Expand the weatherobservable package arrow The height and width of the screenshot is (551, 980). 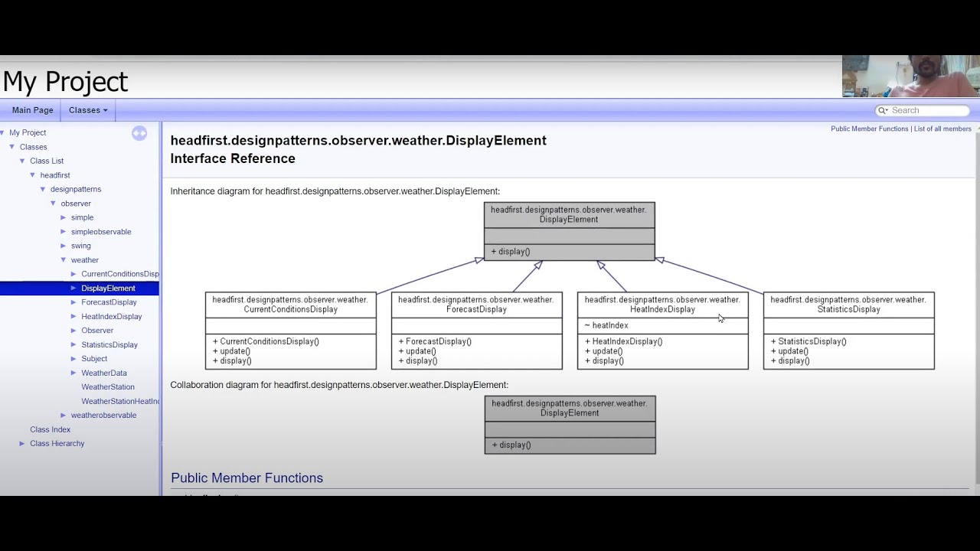click(x=64, y=415)
